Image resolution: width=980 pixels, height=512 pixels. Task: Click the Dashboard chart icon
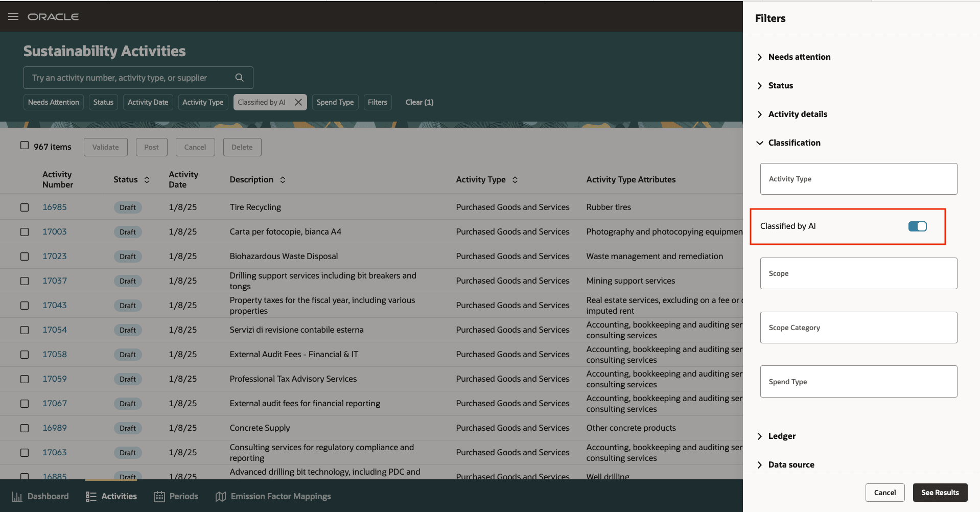point(17,497)
